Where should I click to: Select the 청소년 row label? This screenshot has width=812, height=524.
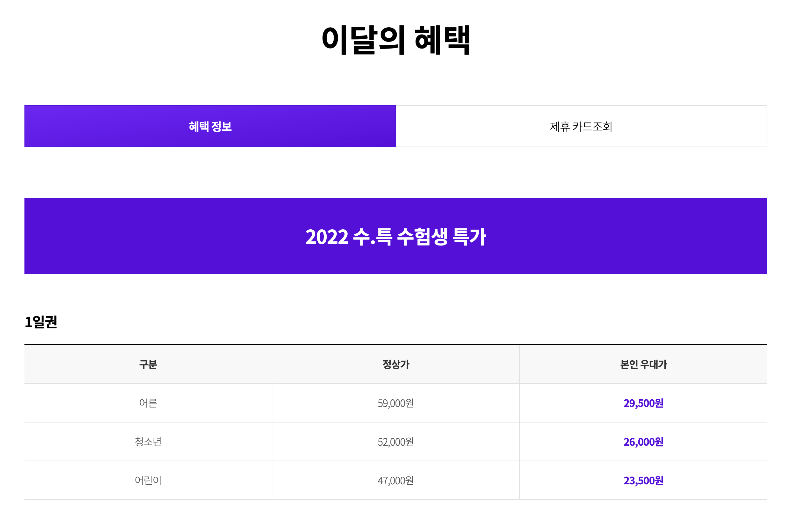[x=148, y=442]
